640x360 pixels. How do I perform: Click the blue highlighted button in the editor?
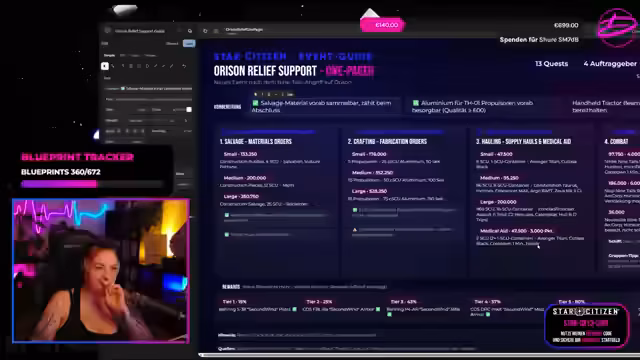189,43
